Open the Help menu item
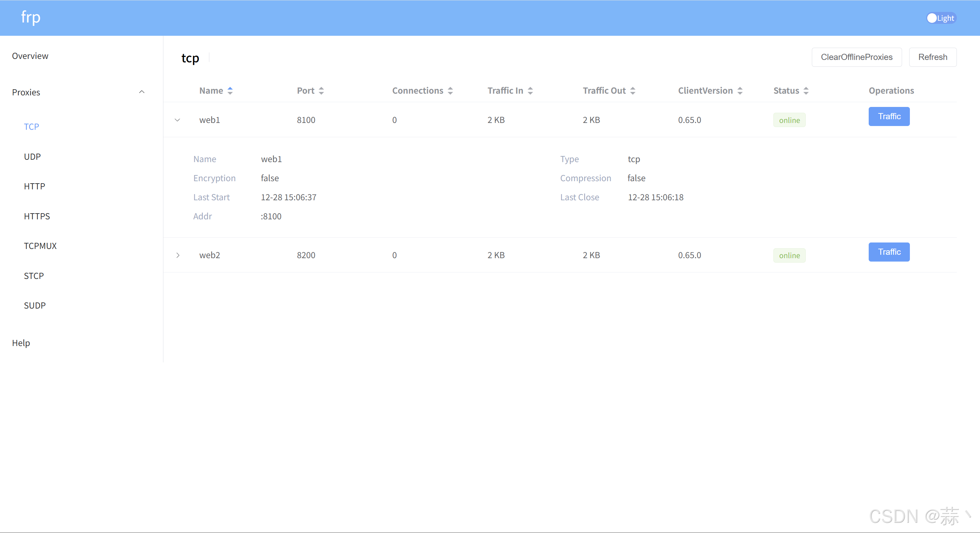Viewport: 980px width, 533px height. tap(21, 343)
